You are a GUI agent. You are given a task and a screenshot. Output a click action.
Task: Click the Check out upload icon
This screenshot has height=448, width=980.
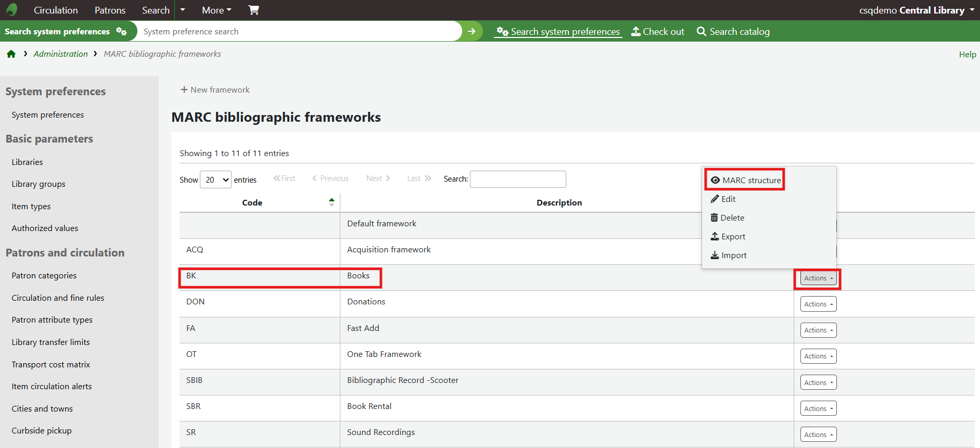point(635,32)
